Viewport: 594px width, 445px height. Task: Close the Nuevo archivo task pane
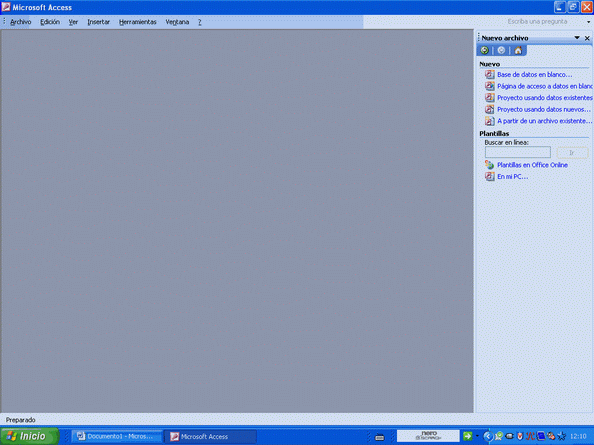(587, 38)
